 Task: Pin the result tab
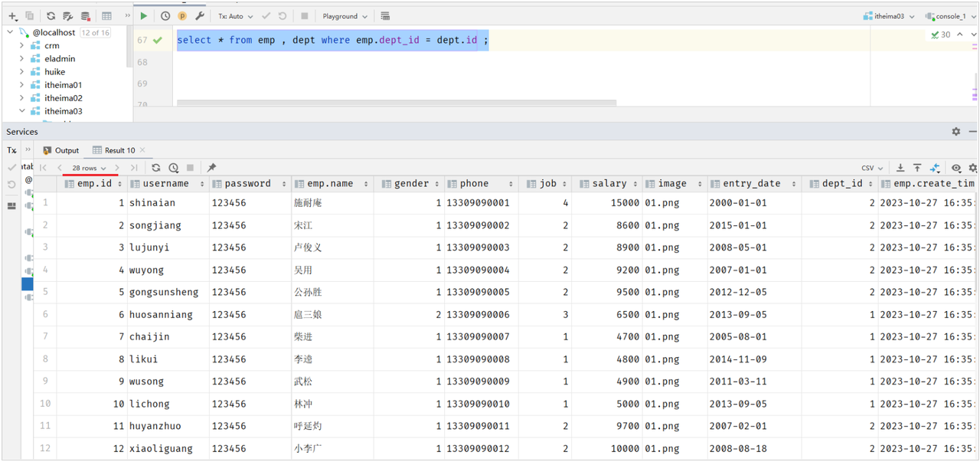coord(211,168)
